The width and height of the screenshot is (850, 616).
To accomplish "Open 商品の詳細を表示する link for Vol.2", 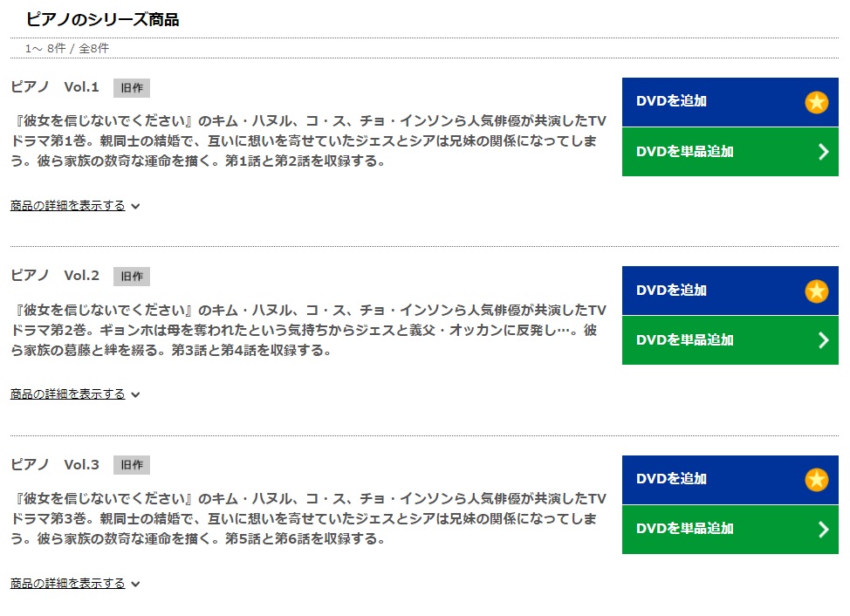I will tap(68, 394).
